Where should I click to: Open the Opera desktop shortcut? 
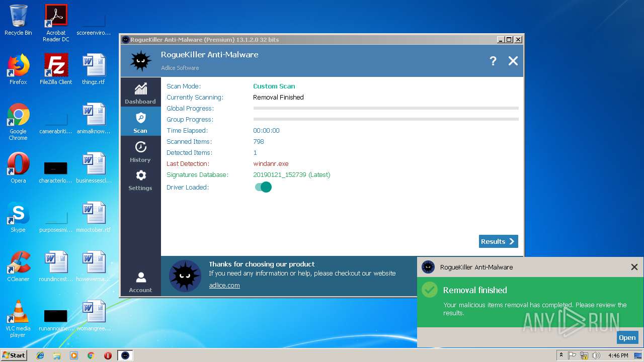tap(18, 168)
